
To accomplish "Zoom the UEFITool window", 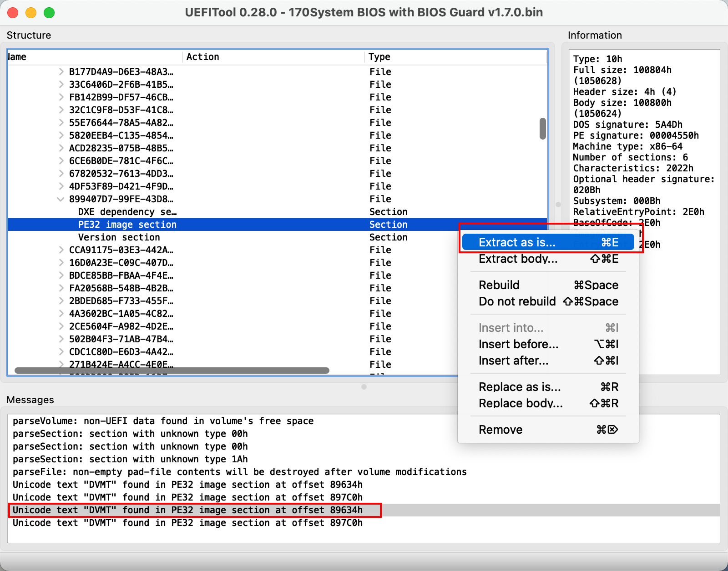I will click(49, 13).
